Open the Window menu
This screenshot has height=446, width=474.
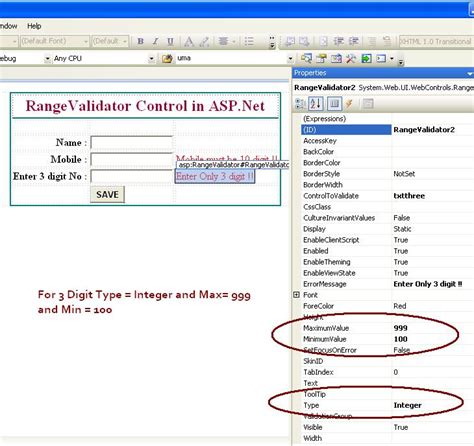click(8, 26)
